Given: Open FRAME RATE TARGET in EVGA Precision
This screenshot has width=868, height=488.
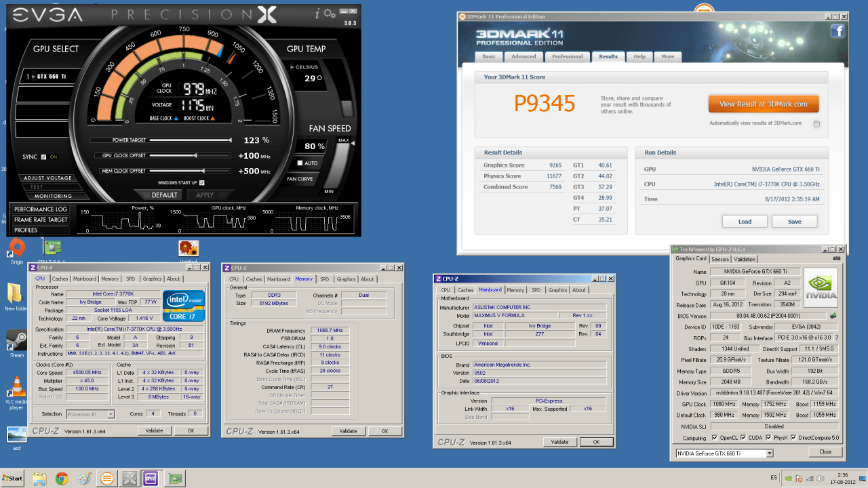Looking at the screenshot, I should click(41, 220).
